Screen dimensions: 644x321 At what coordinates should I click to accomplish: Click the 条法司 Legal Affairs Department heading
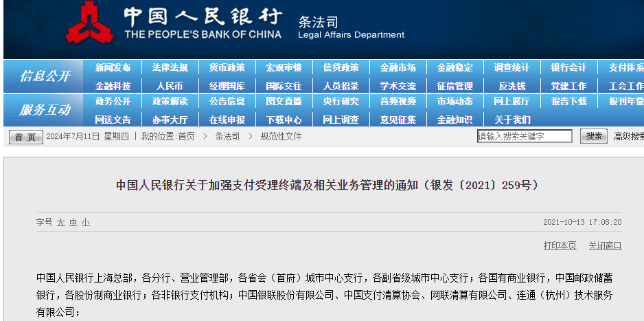click(351, 27)
